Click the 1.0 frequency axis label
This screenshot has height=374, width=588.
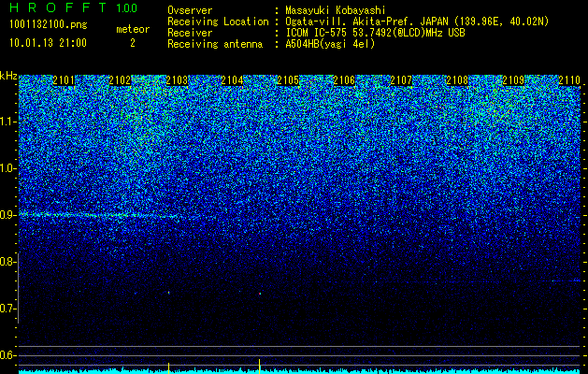[x=7, y=168]
